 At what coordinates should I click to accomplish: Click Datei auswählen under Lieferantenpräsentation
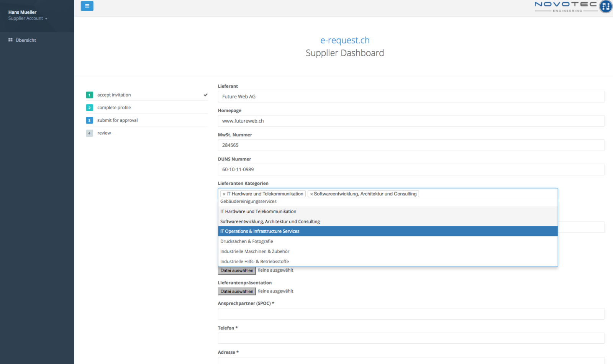tap(237, 292)
